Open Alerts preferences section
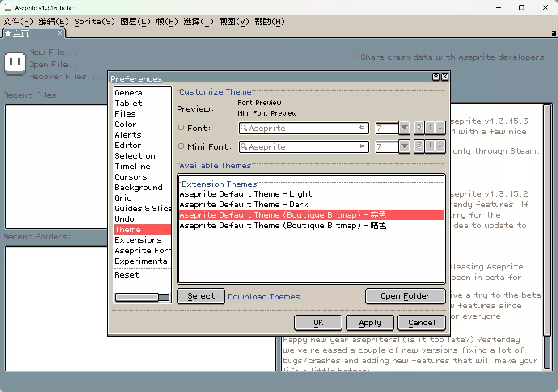This screenshot has width=558, height=392. (x=143, y=135)
